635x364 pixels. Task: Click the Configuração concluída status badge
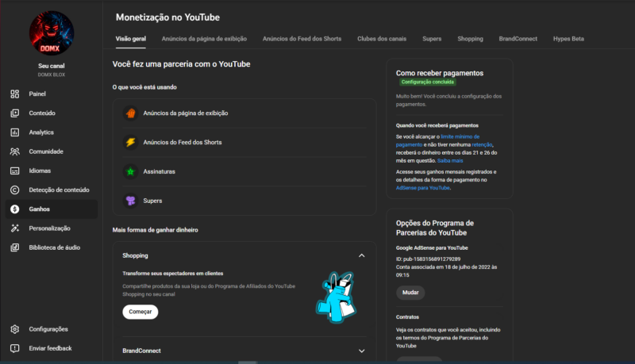pyautogui.click(x=428, y=82)
